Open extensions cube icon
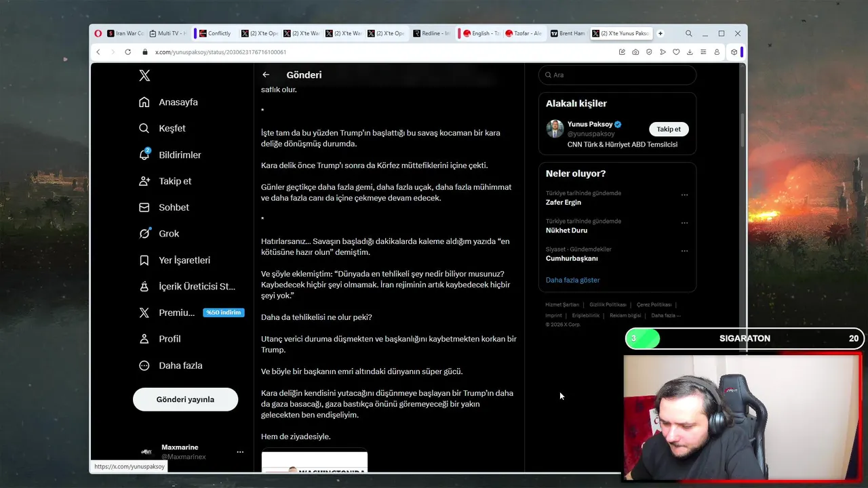 [x=734, y=52]
